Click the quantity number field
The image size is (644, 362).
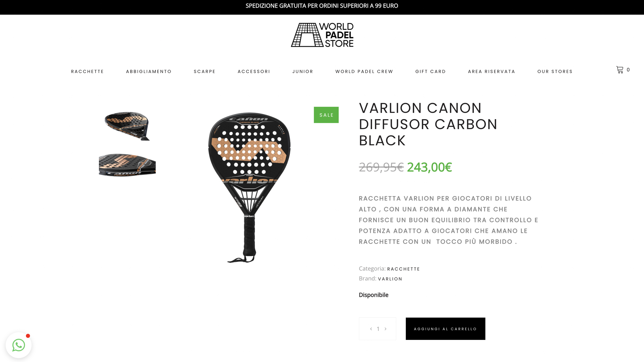point(378,329)
